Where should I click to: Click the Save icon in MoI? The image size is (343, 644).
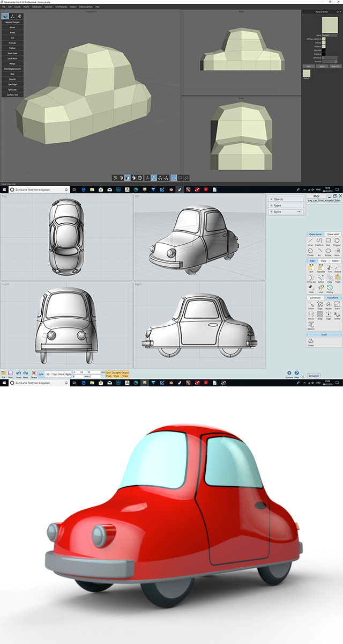click(10, 374)
